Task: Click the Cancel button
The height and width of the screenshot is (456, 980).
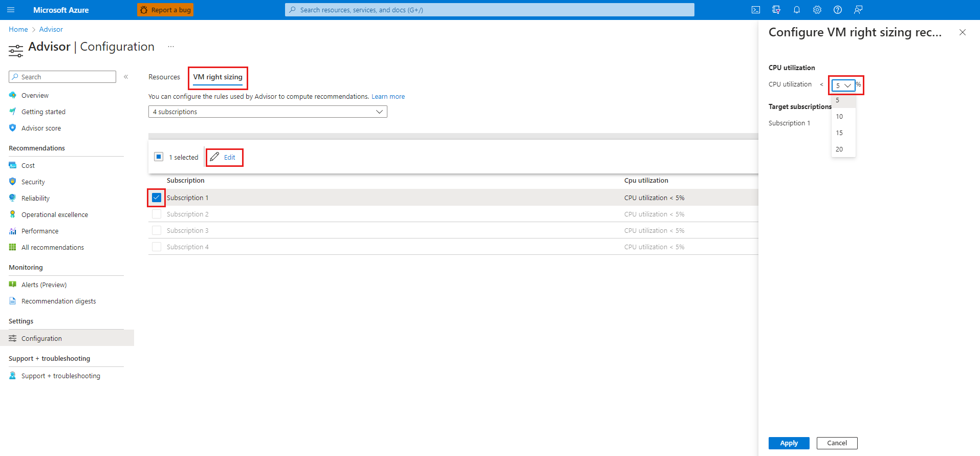Action: click(x=837, y=443)
